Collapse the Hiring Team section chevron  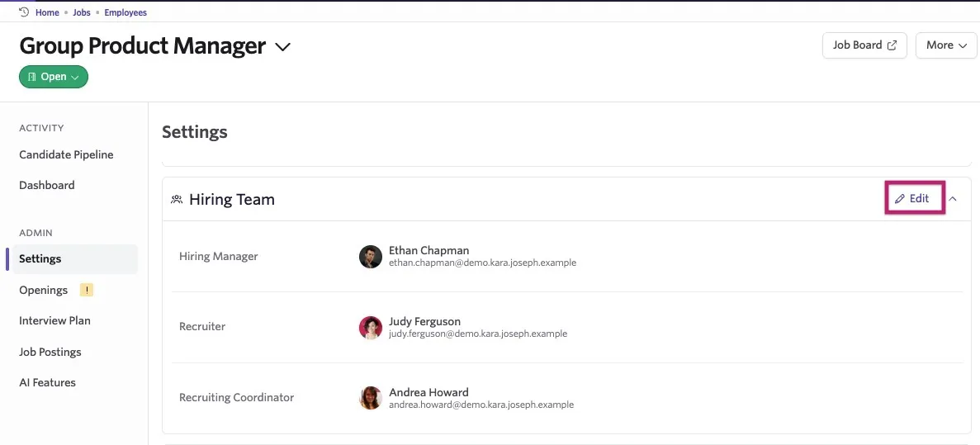click(953, 199)
